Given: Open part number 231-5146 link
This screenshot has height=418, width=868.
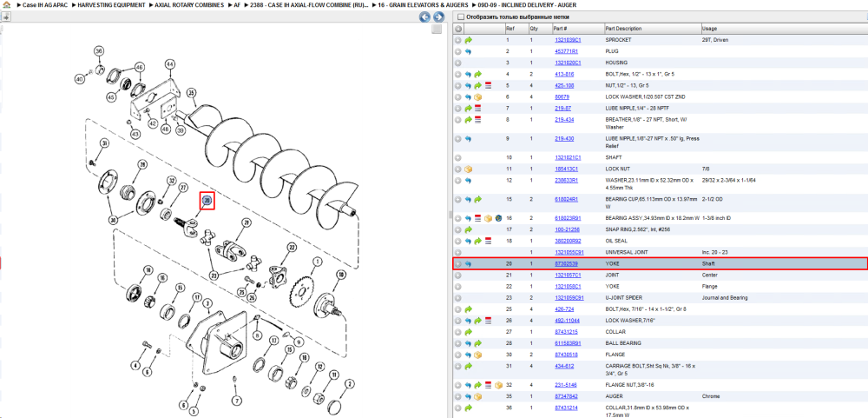Looking at the screenshot, I should pyautogui.click(x=565, y=385).
